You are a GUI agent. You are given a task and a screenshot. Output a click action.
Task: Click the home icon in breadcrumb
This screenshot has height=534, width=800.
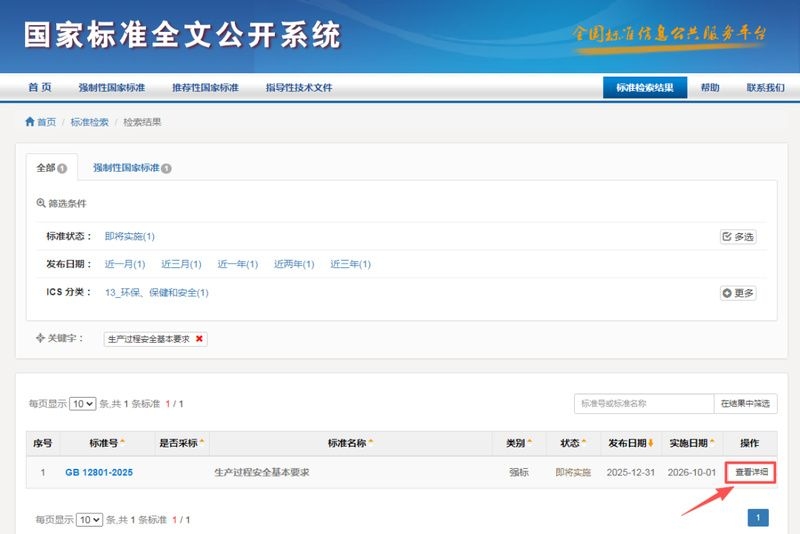30,121
